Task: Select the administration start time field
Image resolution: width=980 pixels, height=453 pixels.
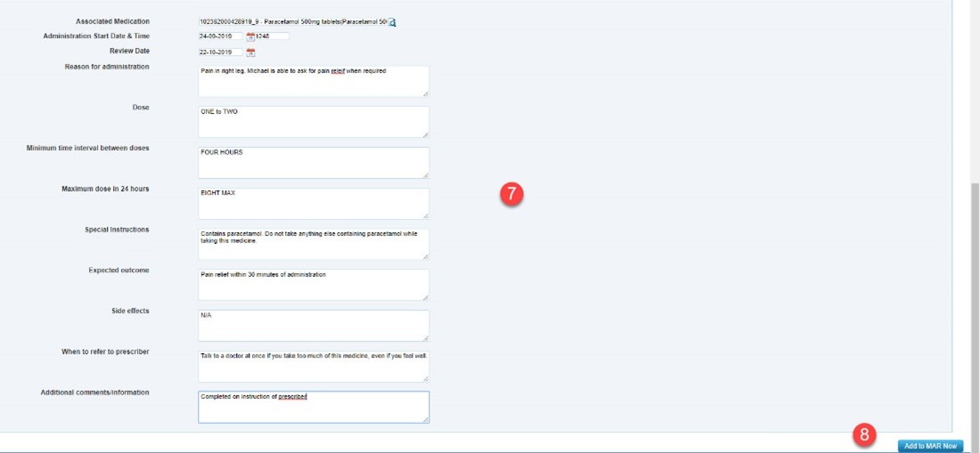Action: [x=273, y=36]
